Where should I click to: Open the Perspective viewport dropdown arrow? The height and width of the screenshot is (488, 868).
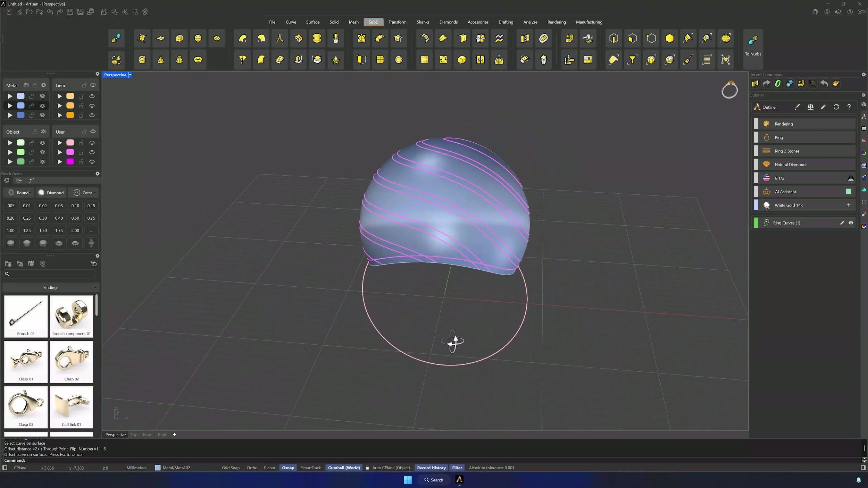pyautogui.click(x=130, y=75)
